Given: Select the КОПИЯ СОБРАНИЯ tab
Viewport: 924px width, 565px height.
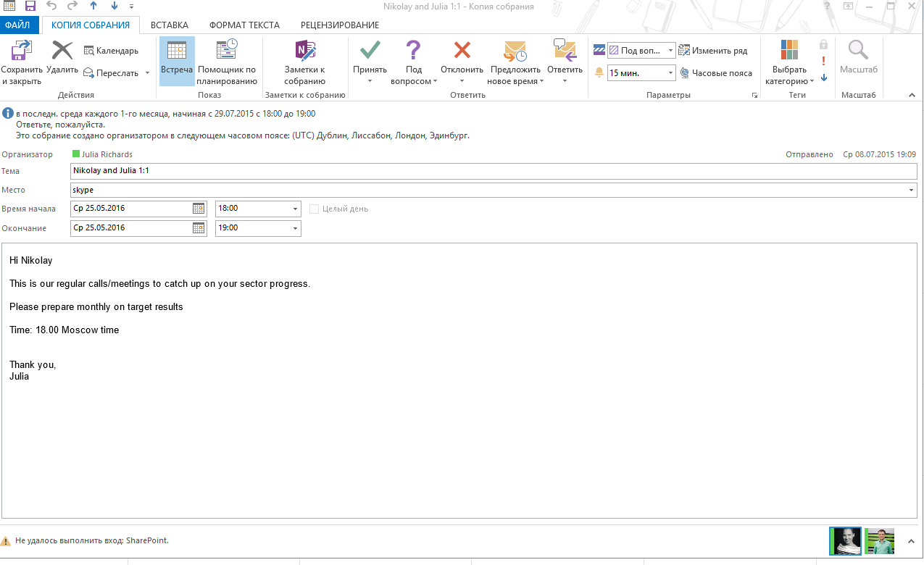Looking at the screenshot, I should point(91,25).
